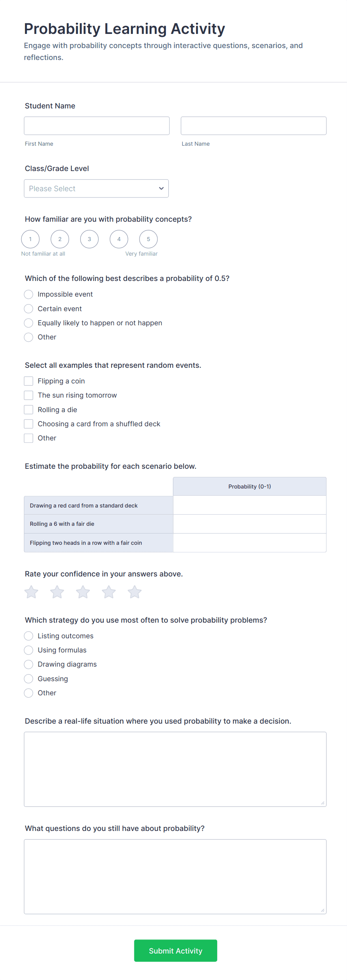Select the Drawing diagrams radio option

click(x=29, y=664)
